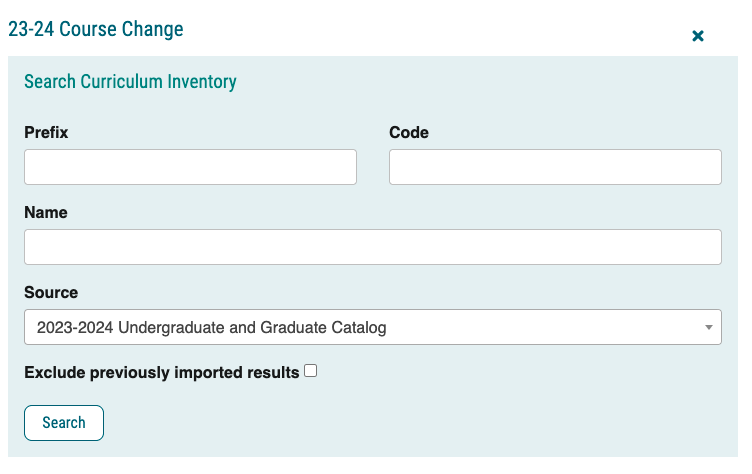752x474 pixels.
Task: Click the word Search inside the button
Action: [64, 423]
